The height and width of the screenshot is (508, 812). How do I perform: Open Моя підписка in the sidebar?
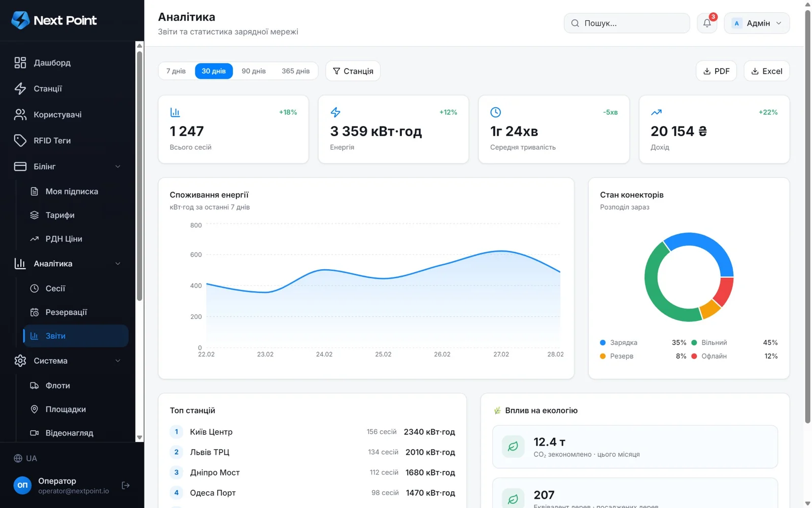[76, 192]
